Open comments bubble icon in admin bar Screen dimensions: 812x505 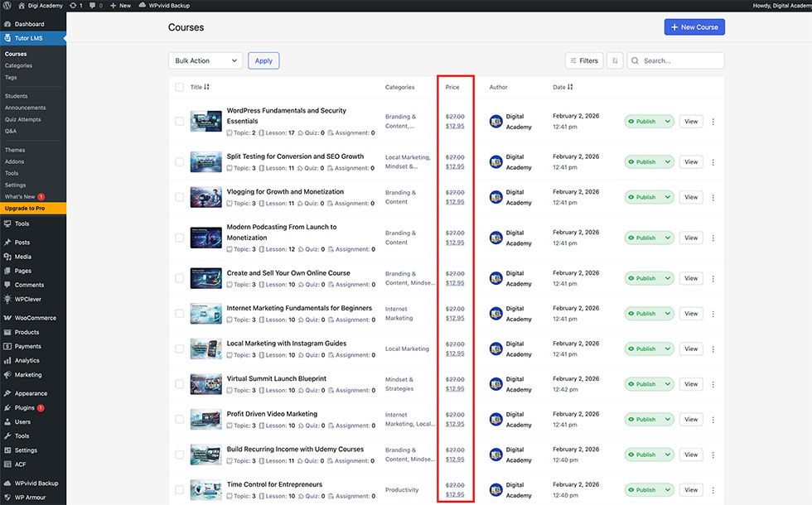tap(92, 5)
